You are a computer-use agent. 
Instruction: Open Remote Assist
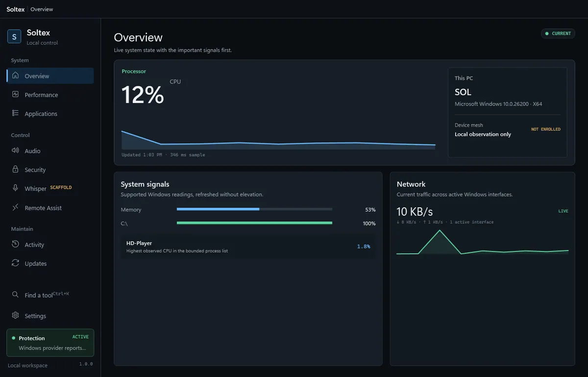[50, 208]
